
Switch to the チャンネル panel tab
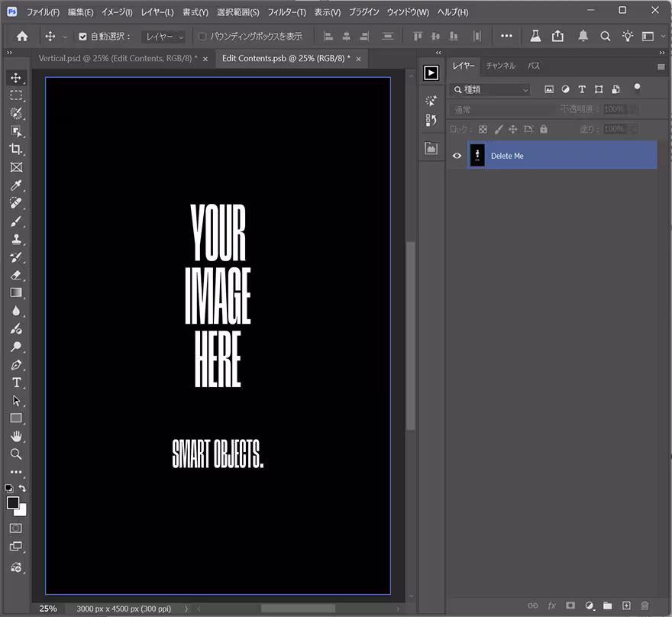[501, 66]
